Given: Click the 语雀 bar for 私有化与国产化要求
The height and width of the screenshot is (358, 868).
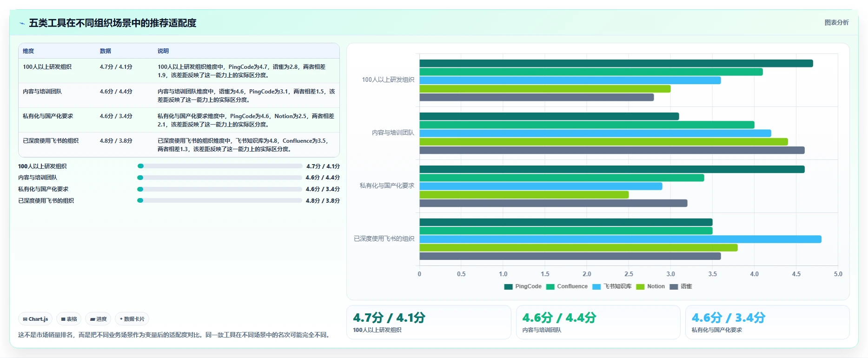Looking at the screenshot, I should point(553,203).
